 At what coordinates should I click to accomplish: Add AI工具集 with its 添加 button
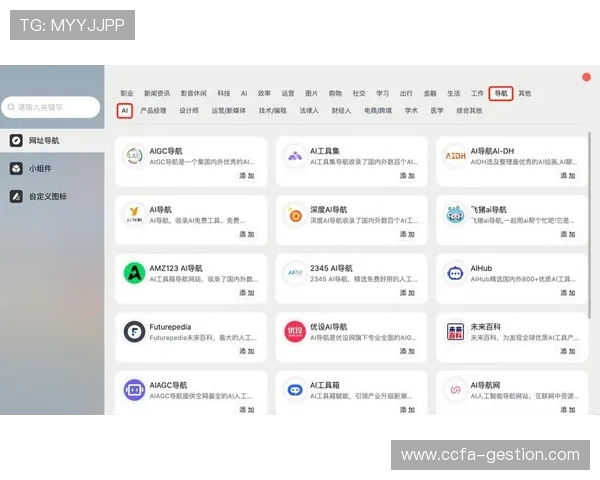click(x=407, y=176)
